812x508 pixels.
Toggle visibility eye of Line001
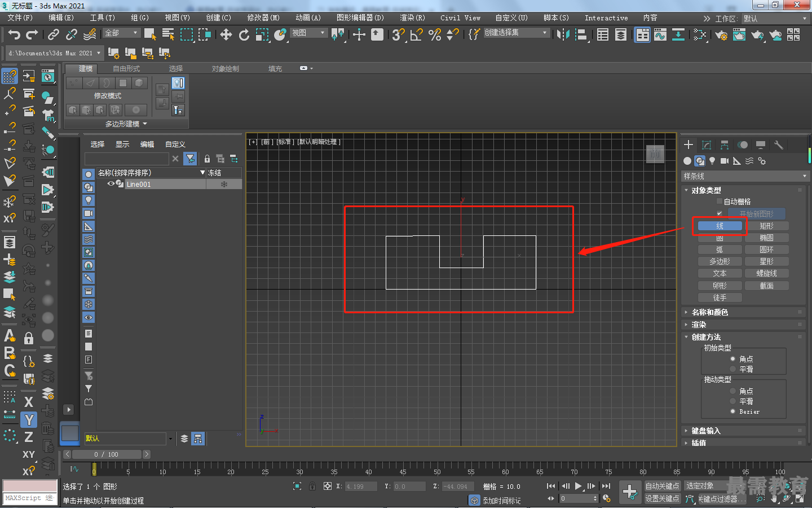tap(111, 184)
